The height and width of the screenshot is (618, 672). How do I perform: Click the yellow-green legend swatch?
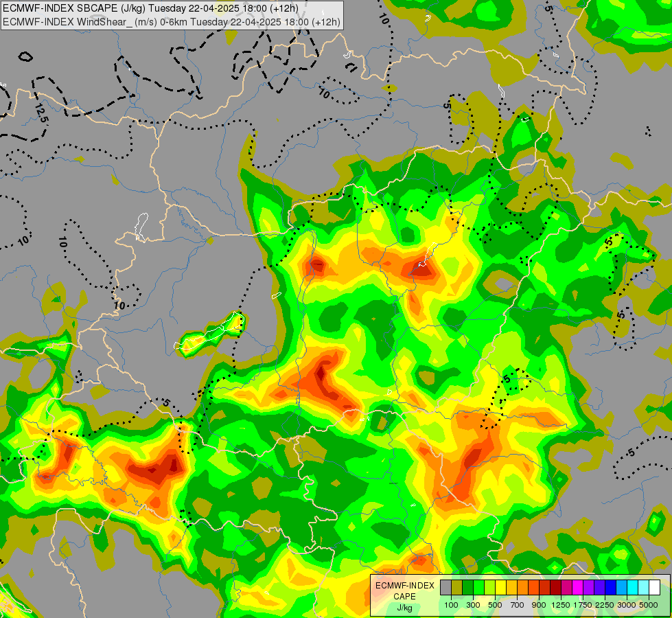[x=490, y=587]
